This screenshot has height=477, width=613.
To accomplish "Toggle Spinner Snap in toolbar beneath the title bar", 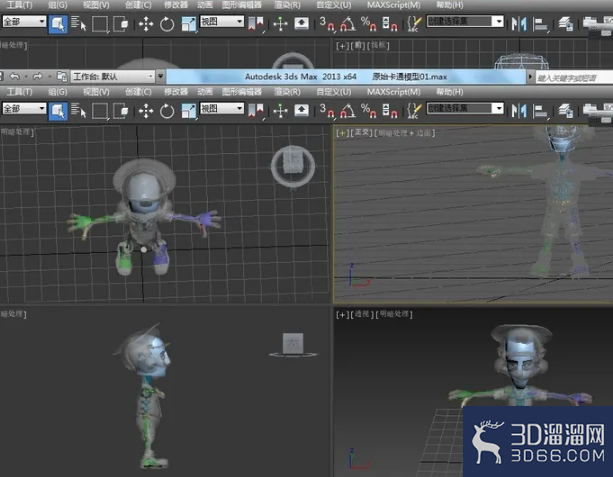I will [389, 111].
